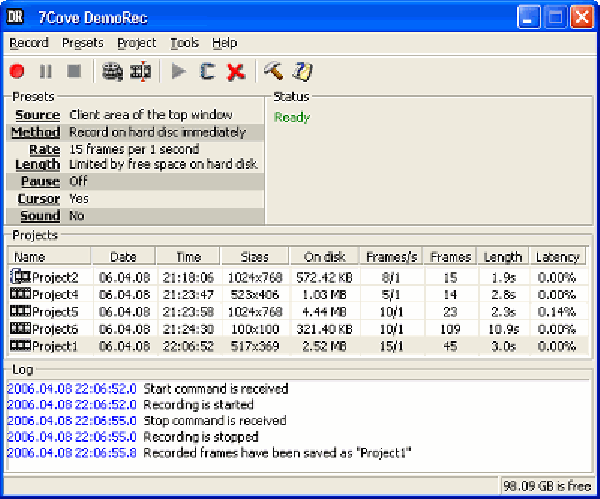Open the Record menu
600x499 pixels.
[x=28, y=43]
